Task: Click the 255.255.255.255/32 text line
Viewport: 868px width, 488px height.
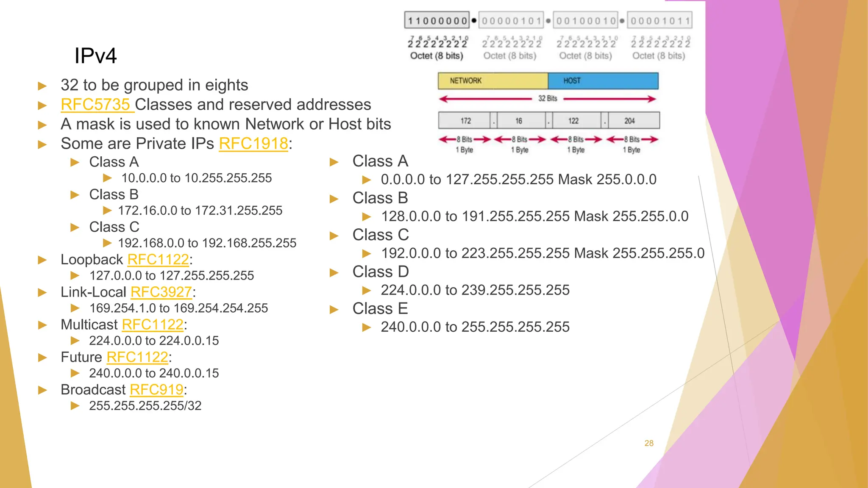Action: pos(145,406)
